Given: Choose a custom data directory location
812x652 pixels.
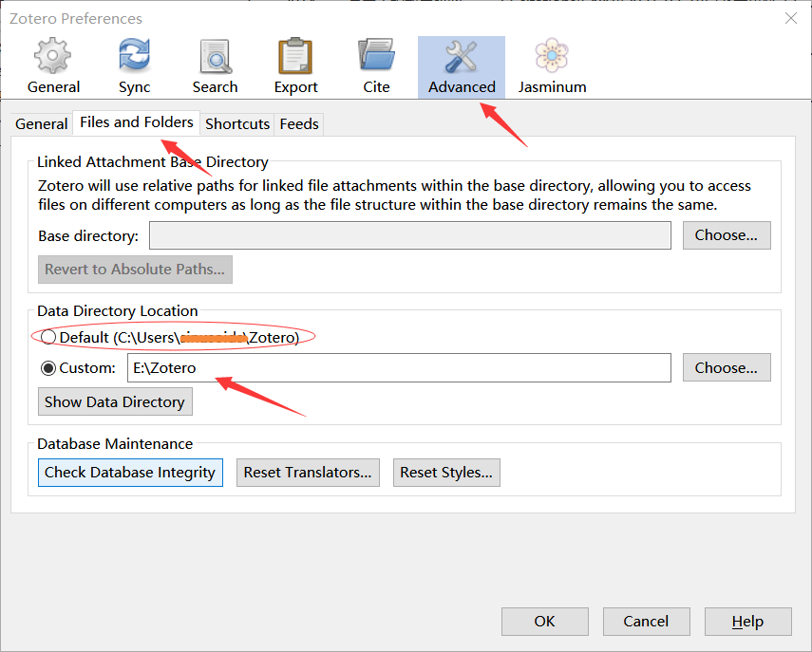Looking at the screenshot, I should click(x=727, y=368).
